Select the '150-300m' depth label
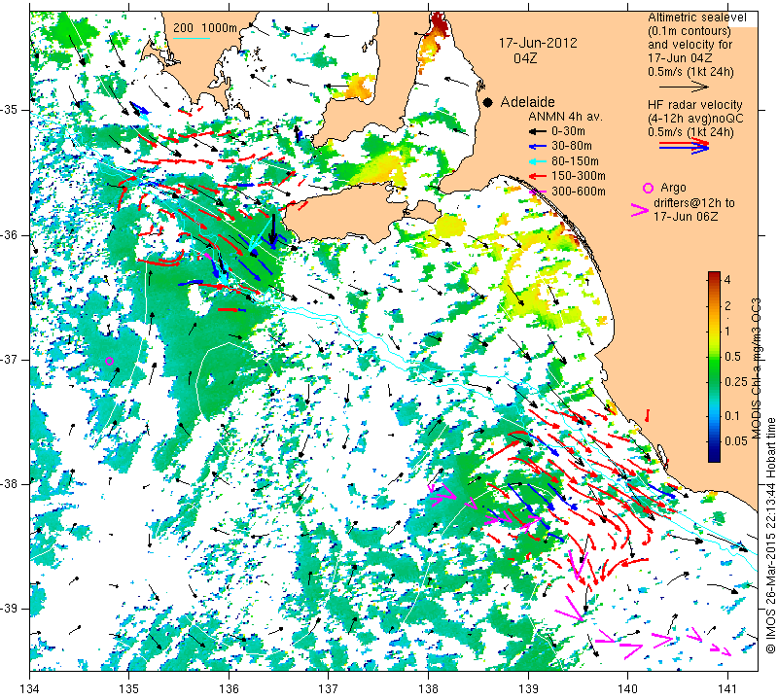The height and width of the screenshot is (700, 778). click(x=579, y=176)
